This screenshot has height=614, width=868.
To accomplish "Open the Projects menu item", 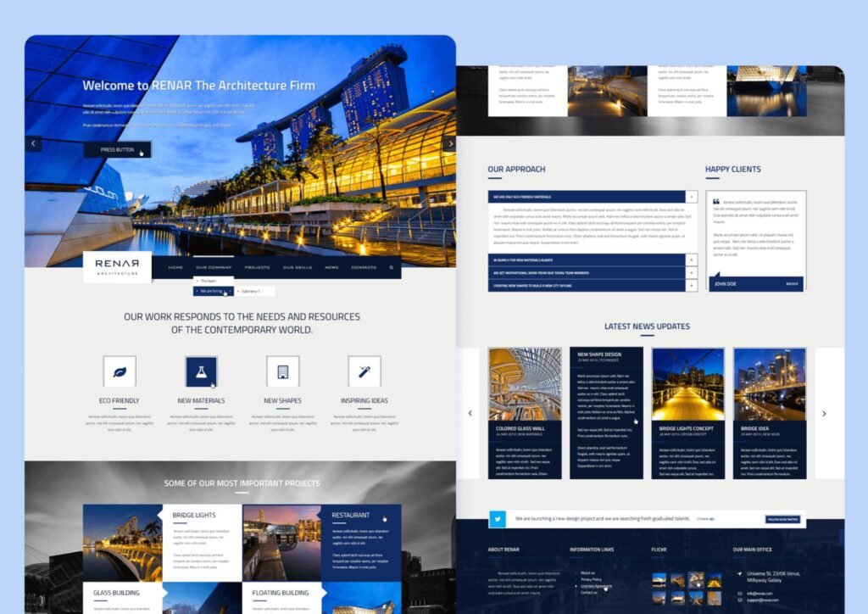I will tap(257, 267).
